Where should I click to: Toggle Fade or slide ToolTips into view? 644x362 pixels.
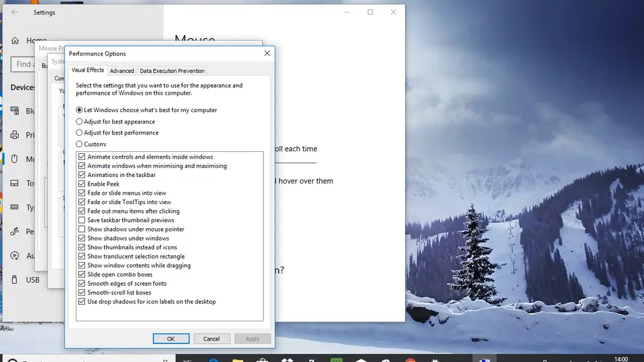point(82,202)
